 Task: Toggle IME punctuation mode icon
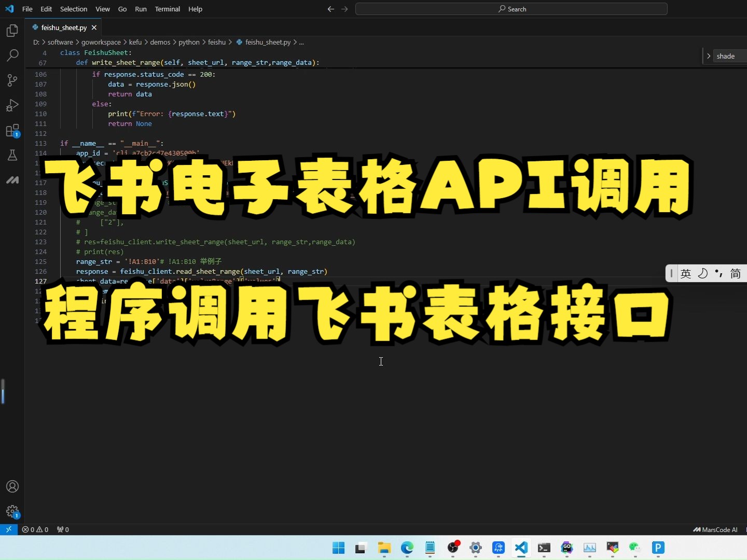(x=719, y=273)
